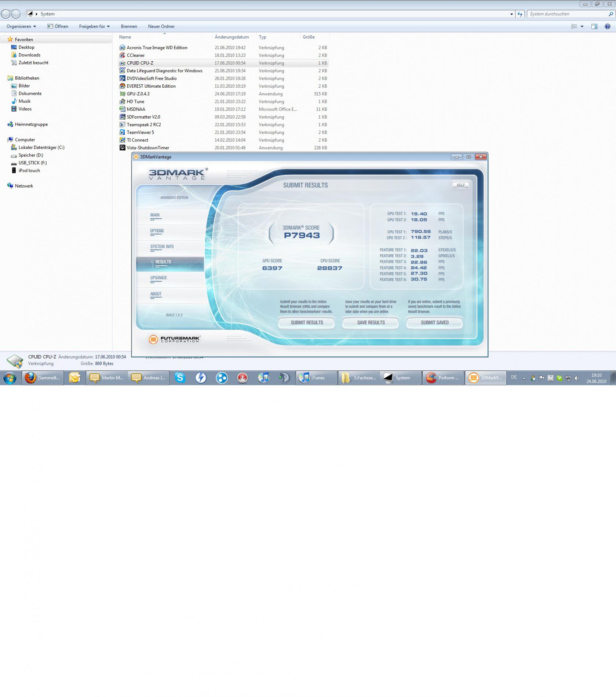This screenshot has width=616, height=697.
Task: Select the TI Connect shortcut icon
Action: (x=123, y=140)
